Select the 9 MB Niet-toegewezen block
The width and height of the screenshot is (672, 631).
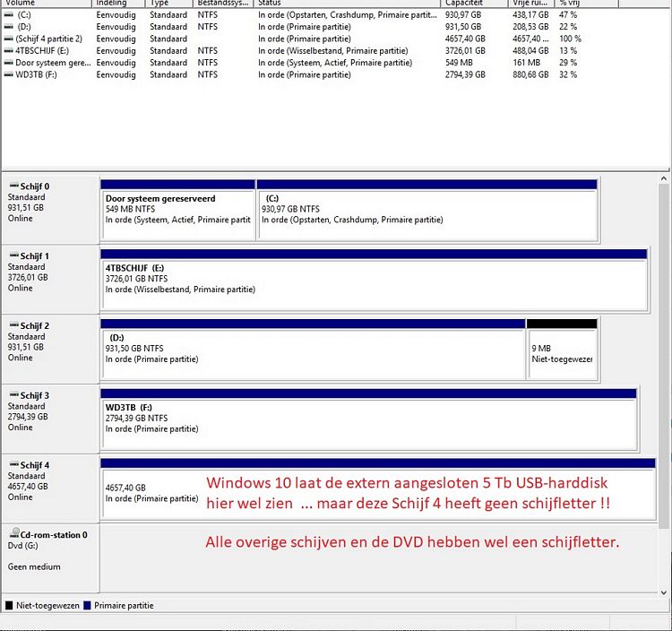562,350
